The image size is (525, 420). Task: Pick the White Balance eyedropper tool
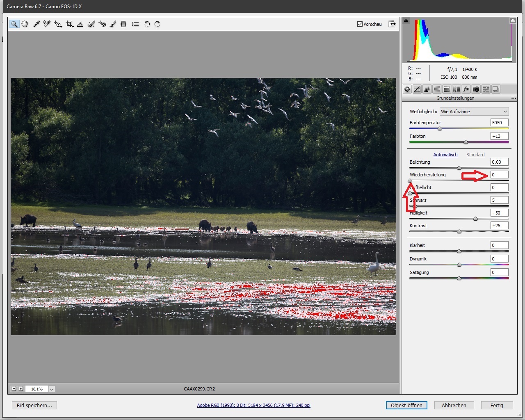pos(36,24)
